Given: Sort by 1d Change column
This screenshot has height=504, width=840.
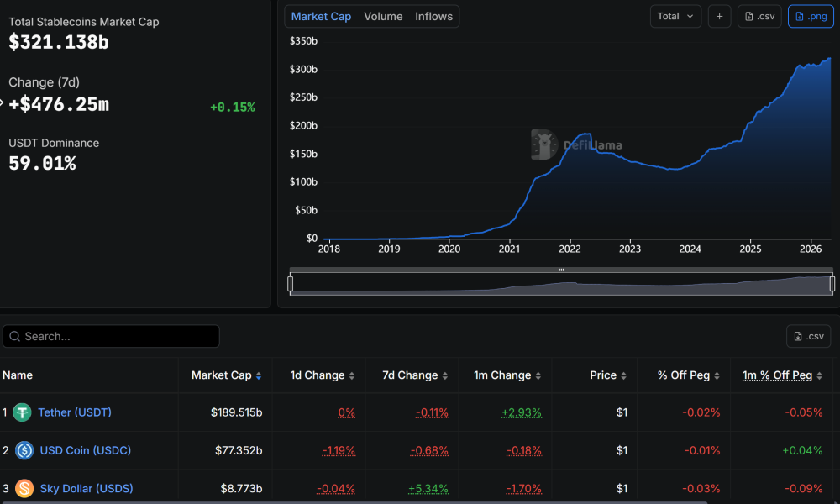Looking at the screenshot, I should (x=323, y=375).
